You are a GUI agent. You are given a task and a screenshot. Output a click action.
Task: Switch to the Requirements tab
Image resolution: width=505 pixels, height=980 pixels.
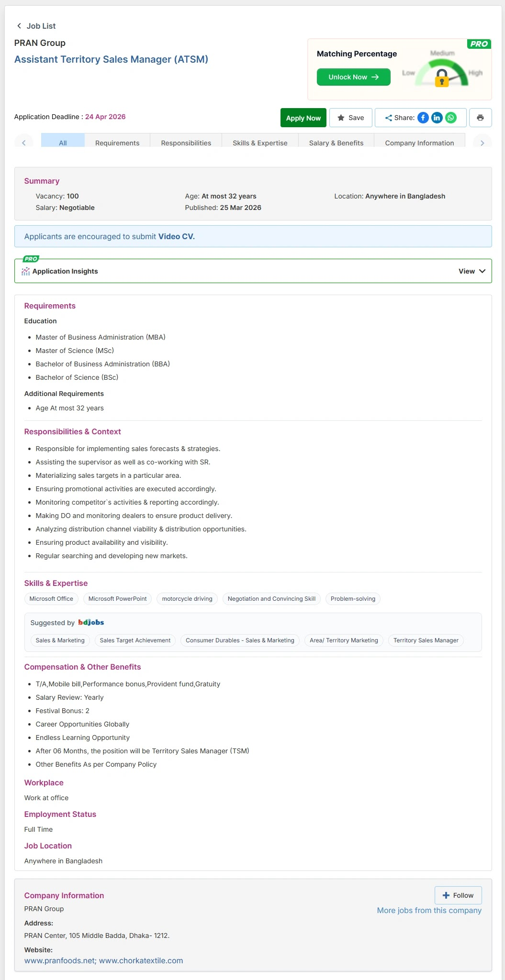117,143
